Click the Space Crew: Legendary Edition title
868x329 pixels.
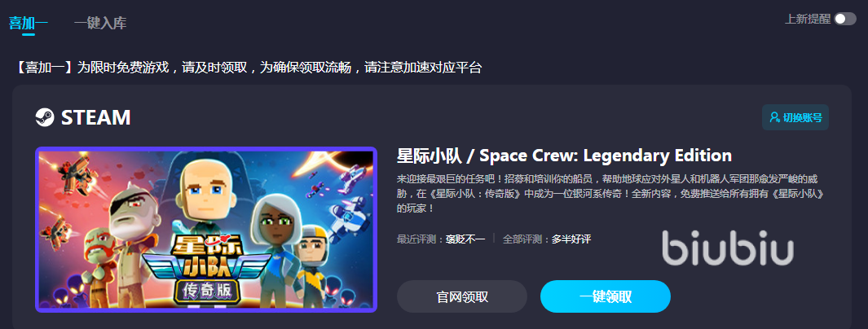[564, 156]
